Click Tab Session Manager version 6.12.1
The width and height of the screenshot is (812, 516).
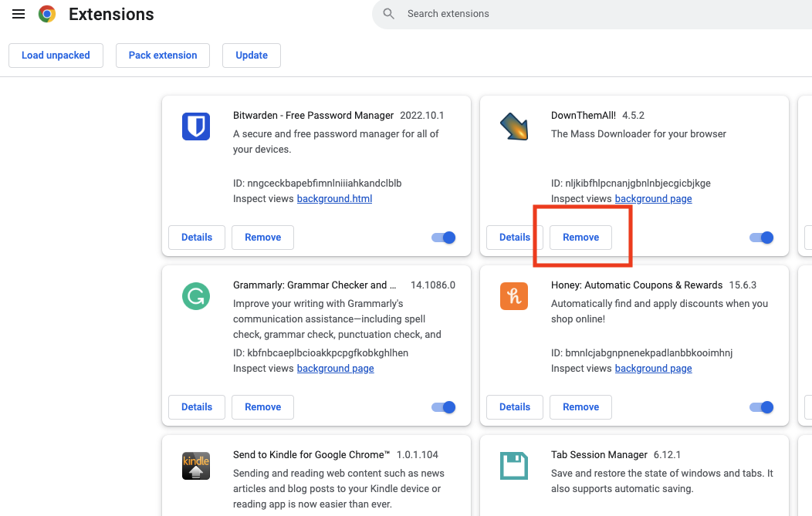667,455
